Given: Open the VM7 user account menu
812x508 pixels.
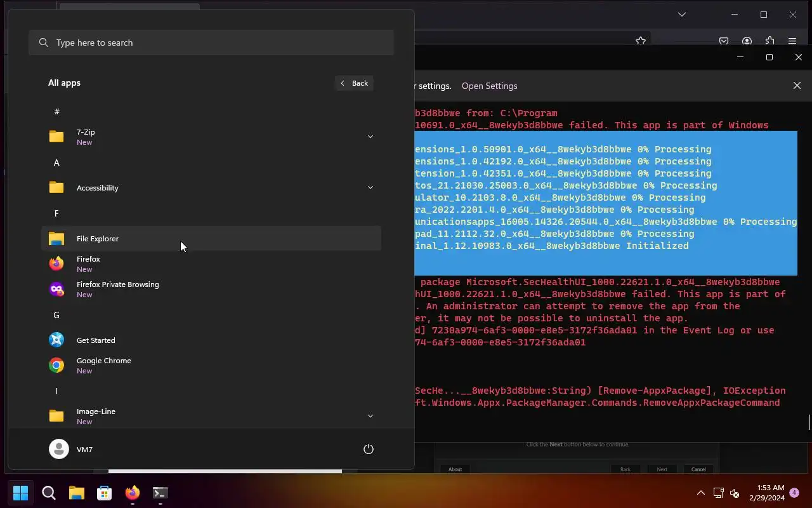Looking at the screenshot, I should [71, 449].
